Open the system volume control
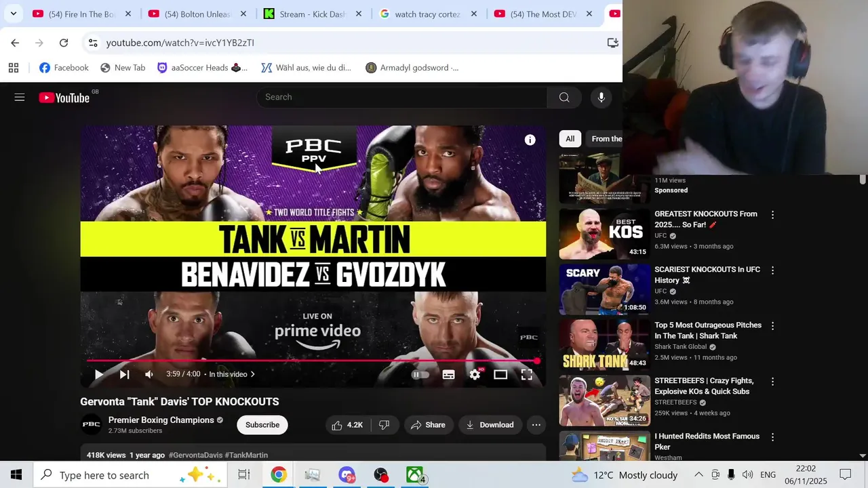Image resolution: width=868 pixels, height=488 pixels. (747, 474)
